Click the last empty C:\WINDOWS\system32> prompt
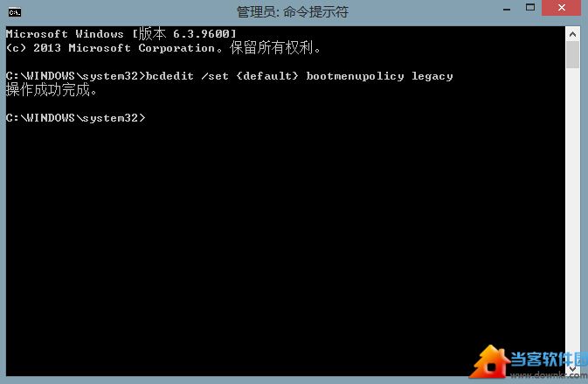The image size is (588, 384). point(75,118)
